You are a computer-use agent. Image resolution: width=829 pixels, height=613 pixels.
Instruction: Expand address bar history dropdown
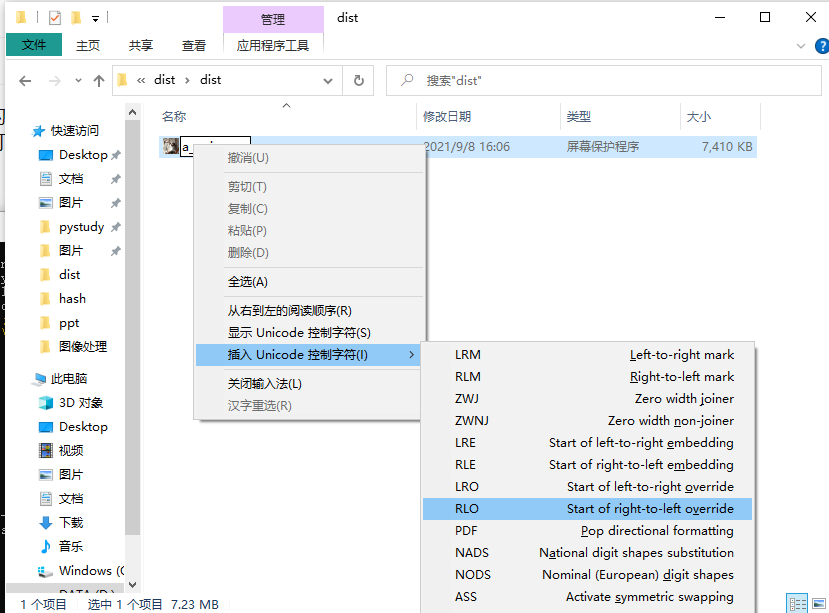click(x=328, y=81)
